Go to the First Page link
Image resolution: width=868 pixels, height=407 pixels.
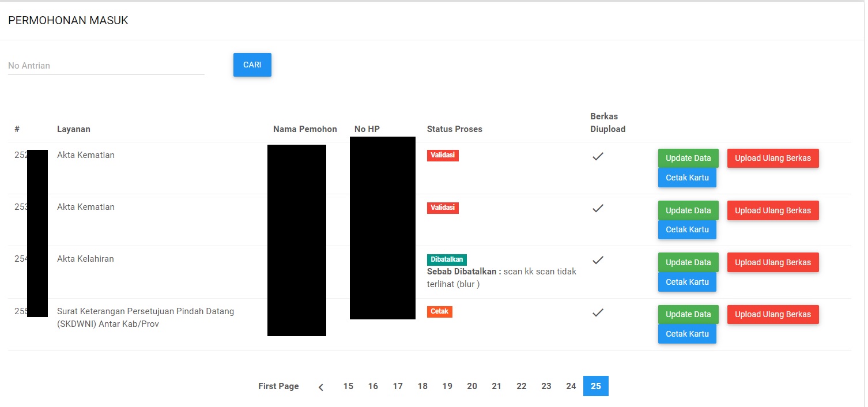tap(278, 386)
